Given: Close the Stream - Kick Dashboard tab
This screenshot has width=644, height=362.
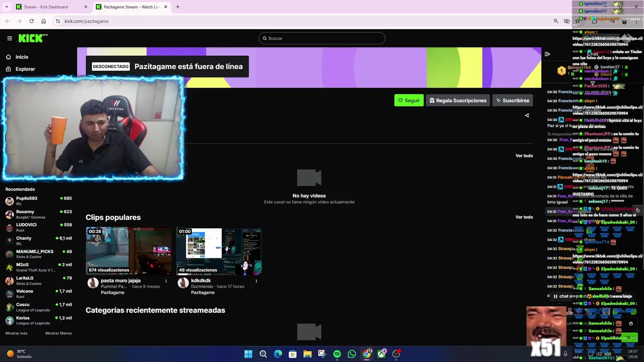Looking at the screenshot, I should [86, 7].
